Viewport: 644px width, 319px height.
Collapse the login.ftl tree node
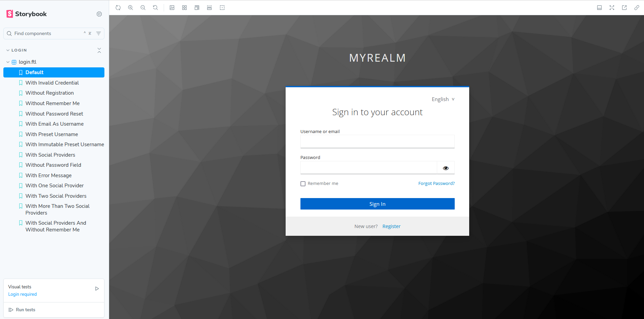pos(8,62)
